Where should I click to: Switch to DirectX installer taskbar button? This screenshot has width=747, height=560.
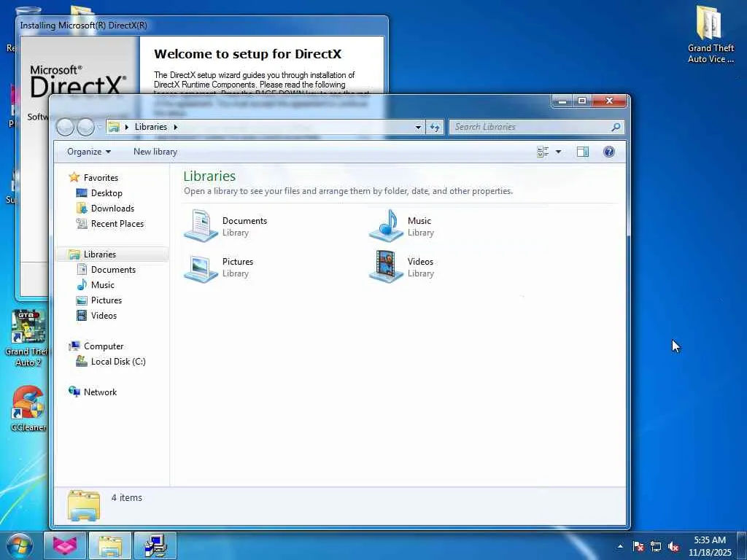pyautogui.click(x=155, y=545)
